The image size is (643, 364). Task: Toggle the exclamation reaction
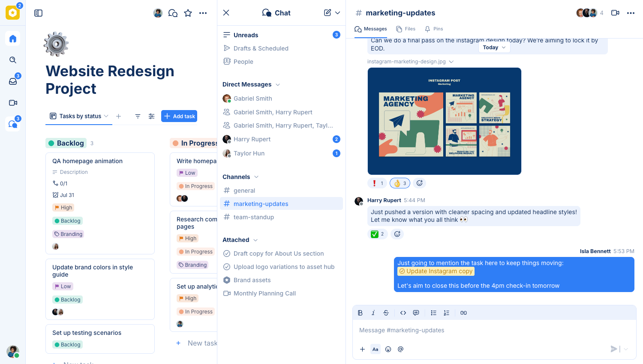coord(378,183)
